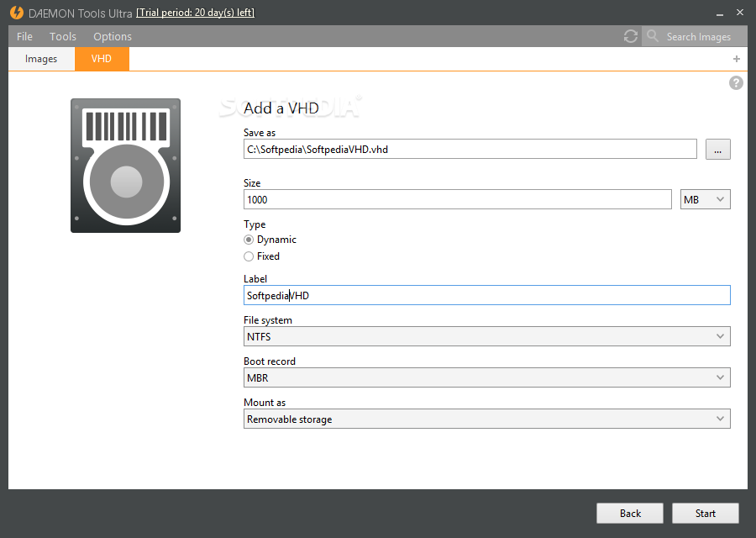Click the Size input field showing 1000
Screen dimensions: 756x538
[458, 199]
